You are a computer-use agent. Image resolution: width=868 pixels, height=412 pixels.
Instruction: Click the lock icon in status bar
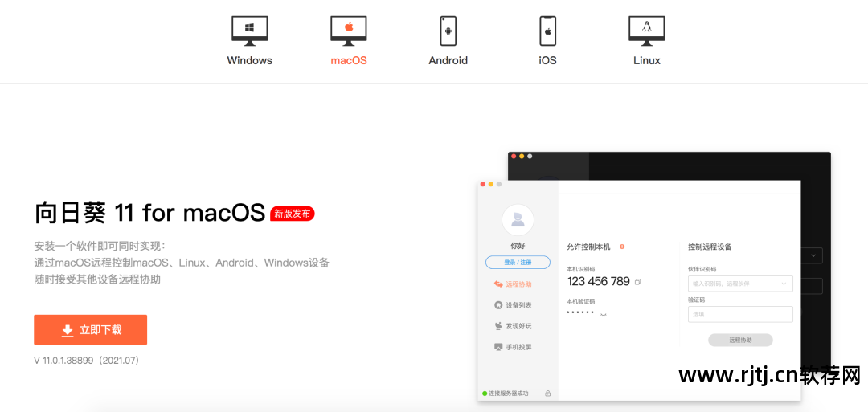coord(547,394)
